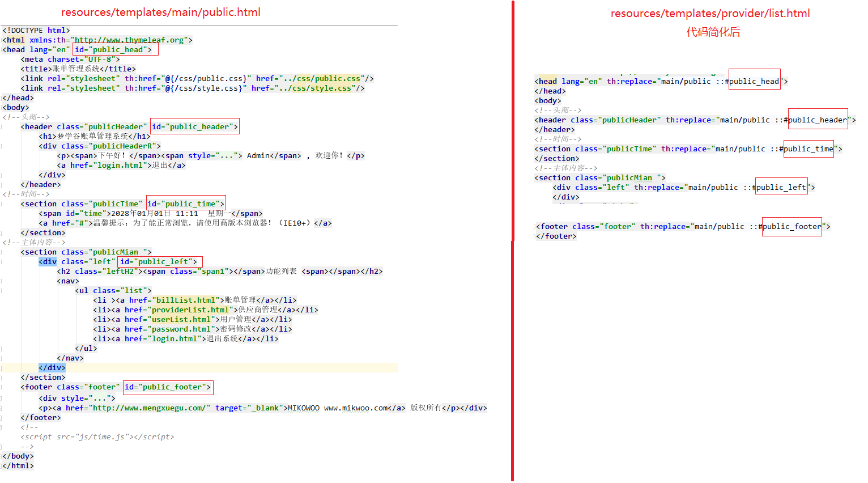Select the highlighted closing </div> tag
Screen dimensions: 868x483
(52, 367)
